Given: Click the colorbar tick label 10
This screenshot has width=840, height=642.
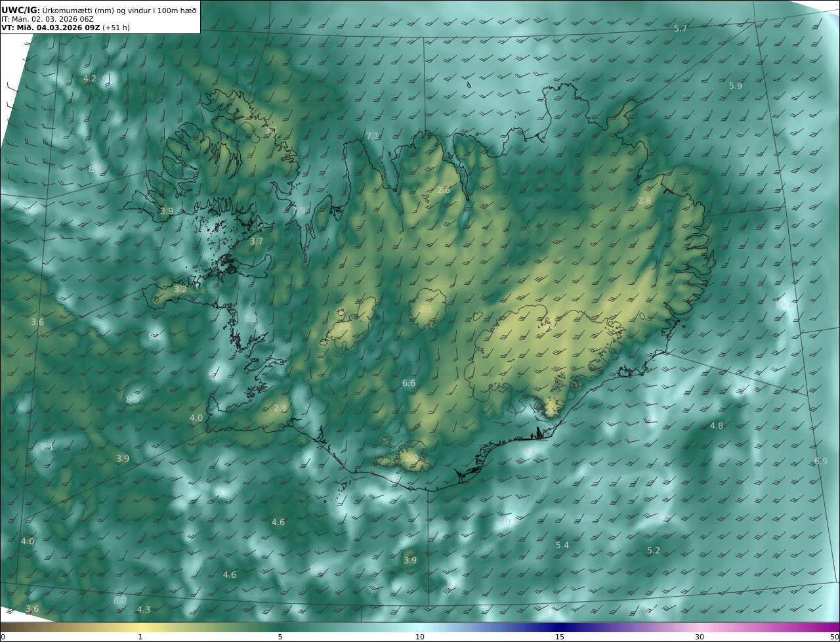Looking at the screenshot, I should pos(420,637).
